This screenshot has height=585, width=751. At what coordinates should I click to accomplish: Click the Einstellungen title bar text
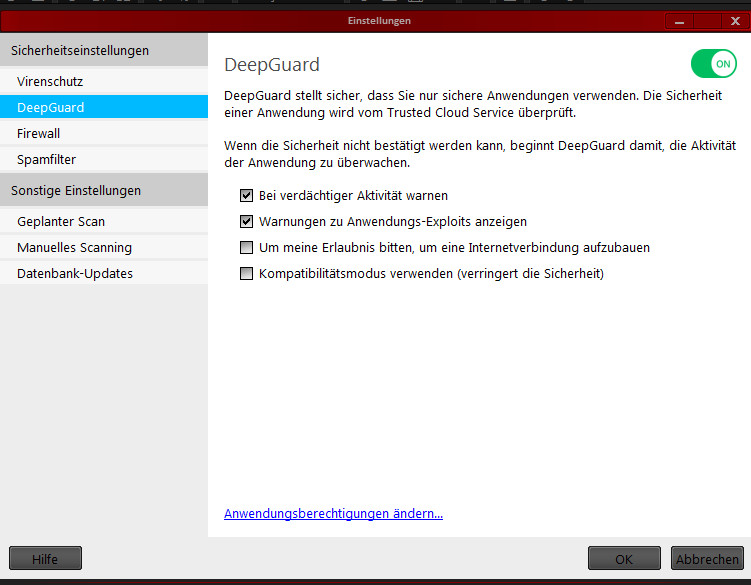tap(379, 21)
